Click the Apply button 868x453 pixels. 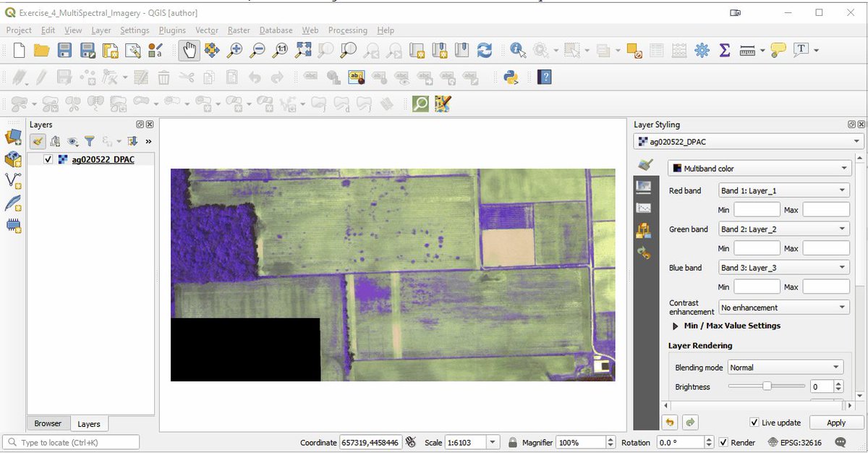click(835, 423)
